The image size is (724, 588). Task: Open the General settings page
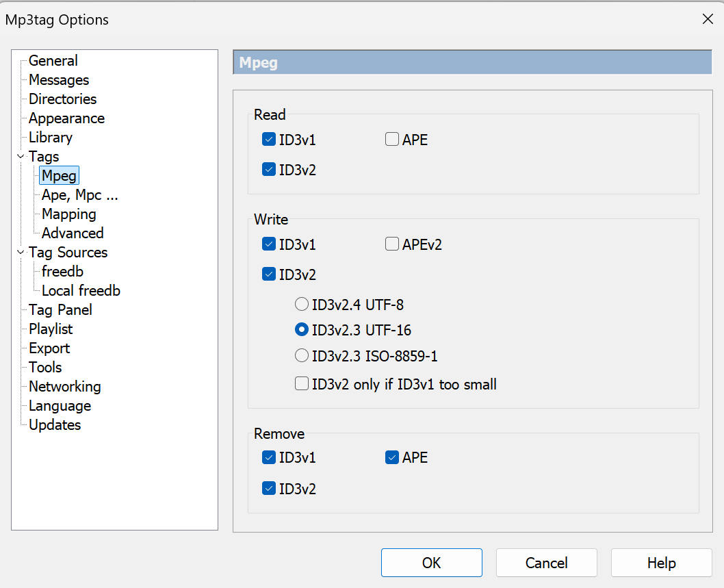pos(53,61)
